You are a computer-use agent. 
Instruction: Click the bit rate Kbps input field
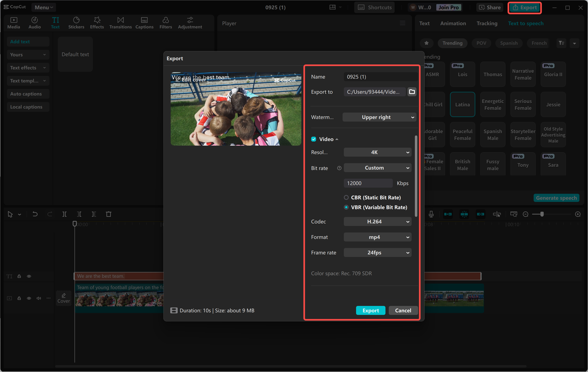click(x=368, y=183)
